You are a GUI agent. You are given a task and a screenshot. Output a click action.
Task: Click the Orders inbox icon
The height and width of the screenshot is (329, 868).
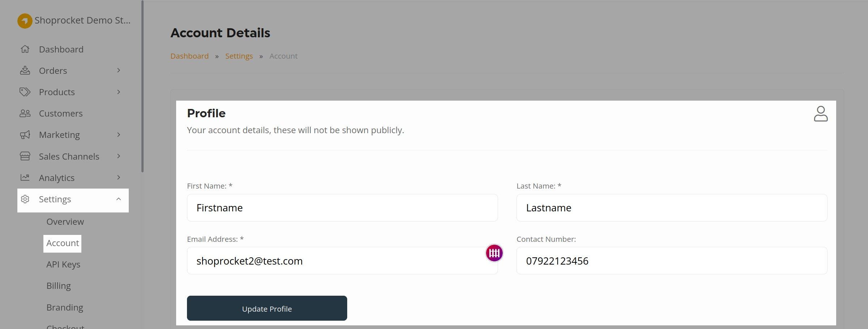click(25, 71)
